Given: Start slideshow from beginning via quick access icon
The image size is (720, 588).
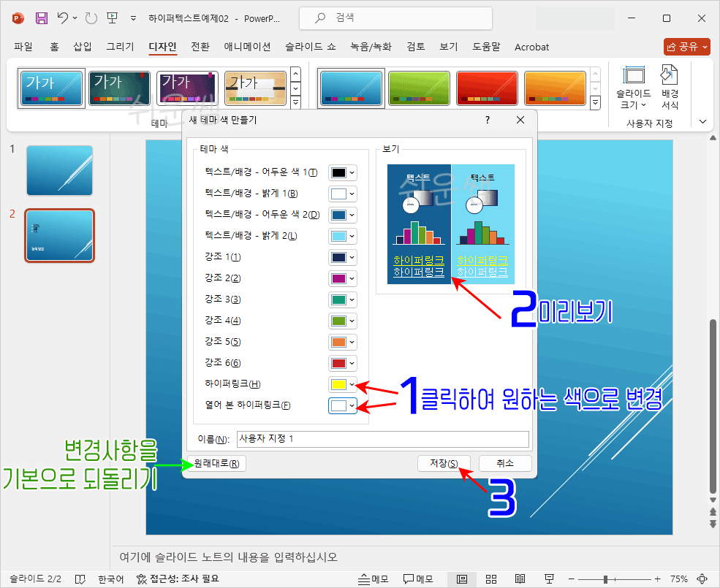Looking at the screenshot, I should coord(111,18).
